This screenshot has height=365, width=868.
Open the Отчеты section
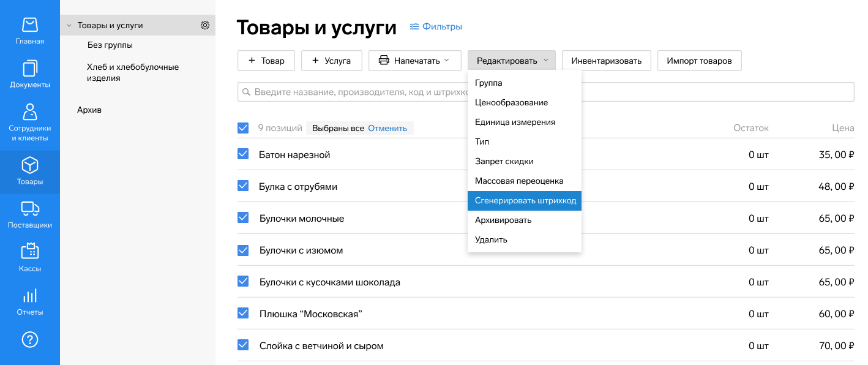click(30, 302)
